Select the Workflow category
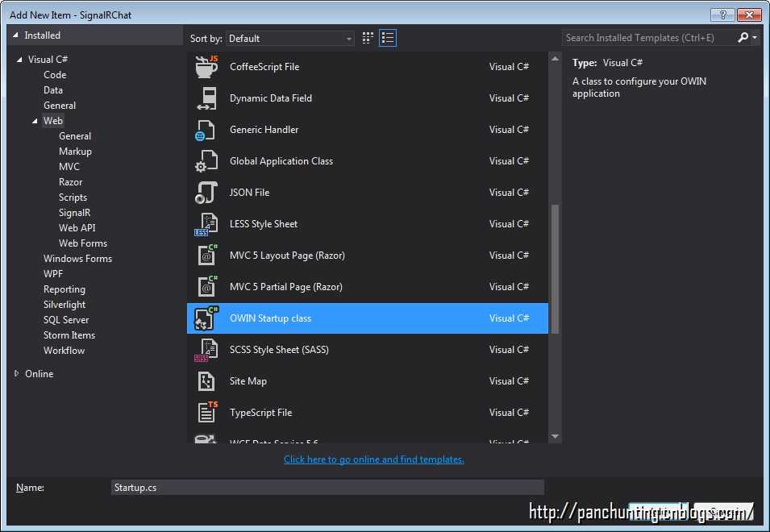 [x=64, y=351]
